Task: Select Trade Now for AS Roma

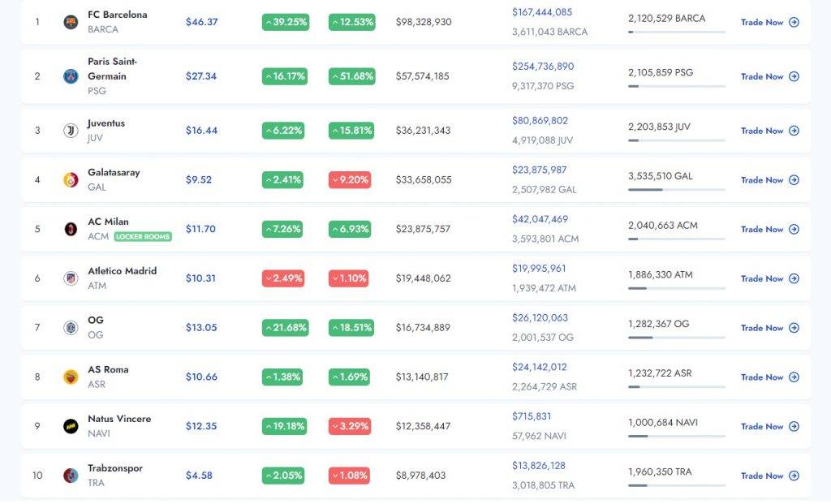Action: coord(769,377)
